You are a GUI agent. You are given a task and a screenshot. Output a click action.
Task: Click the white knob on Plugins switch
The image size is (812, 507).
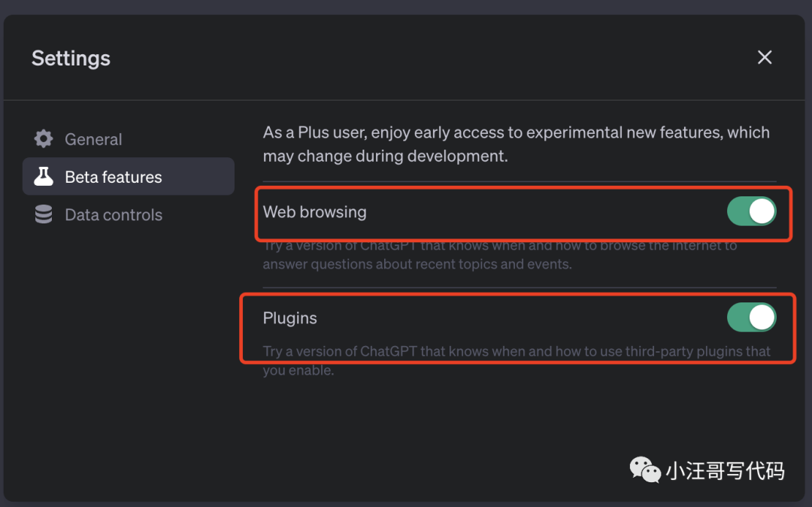tap(762, 317)
